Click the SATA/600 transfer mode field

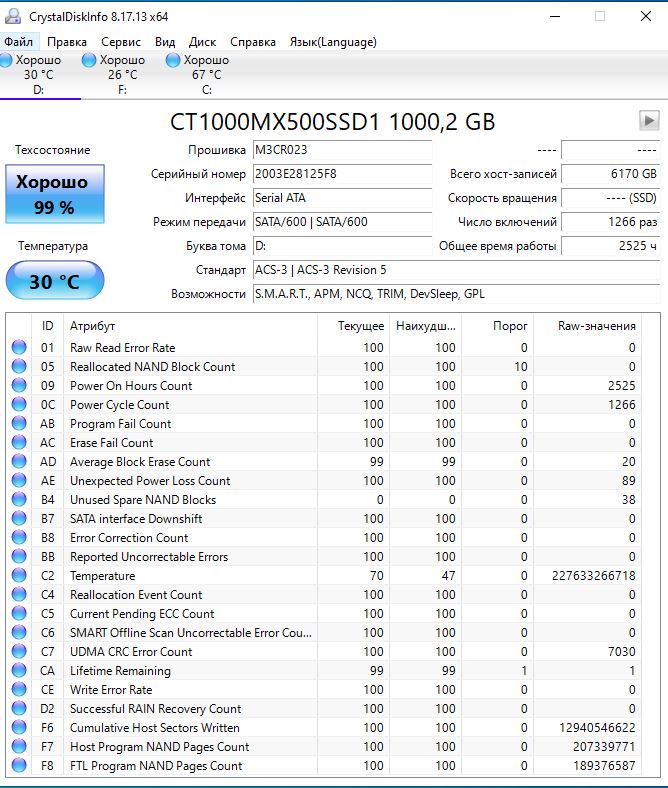(x=342, y=222)
